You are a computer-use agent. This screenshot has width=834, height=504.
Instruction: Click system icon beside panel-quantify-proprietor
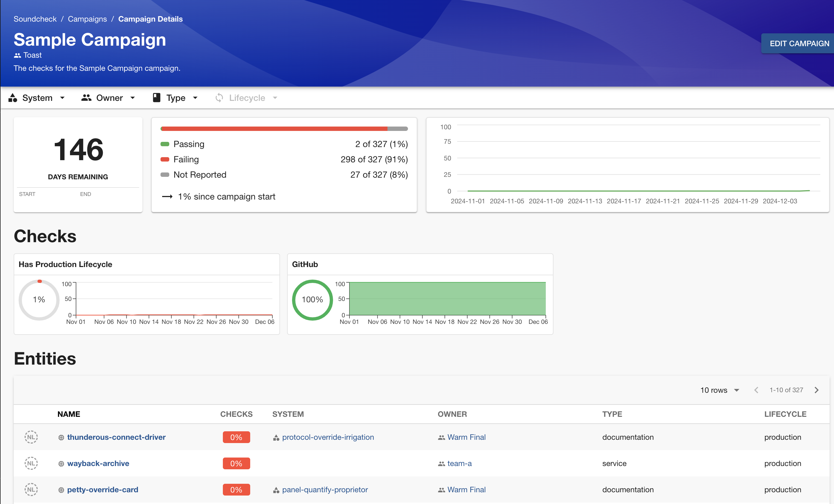click(x=276, y=490)
